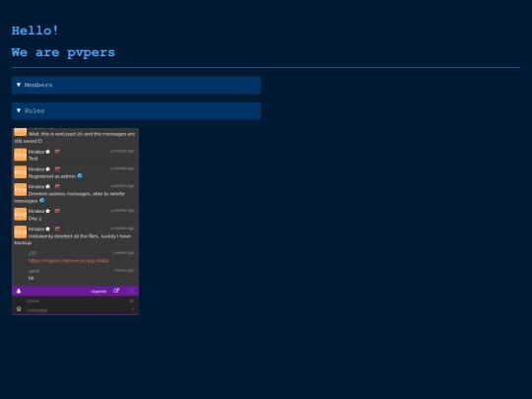
Task: Open chat in popout window icon
Action: (x=116, y=291)
